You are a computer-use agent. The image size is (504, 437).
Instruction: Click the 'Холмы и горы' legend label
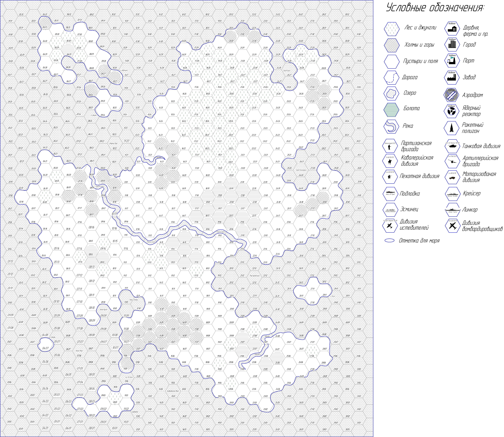tap(420, 45)
